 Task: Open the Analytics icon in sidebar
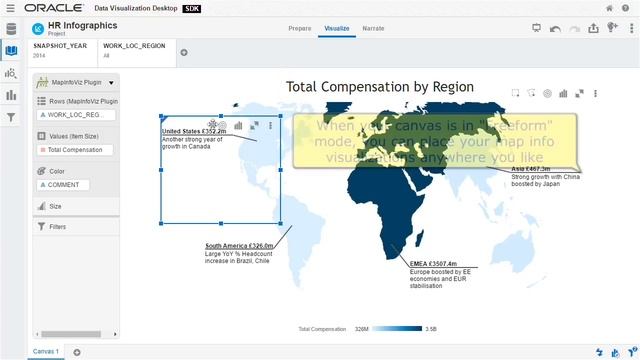[x=11, y=73]
